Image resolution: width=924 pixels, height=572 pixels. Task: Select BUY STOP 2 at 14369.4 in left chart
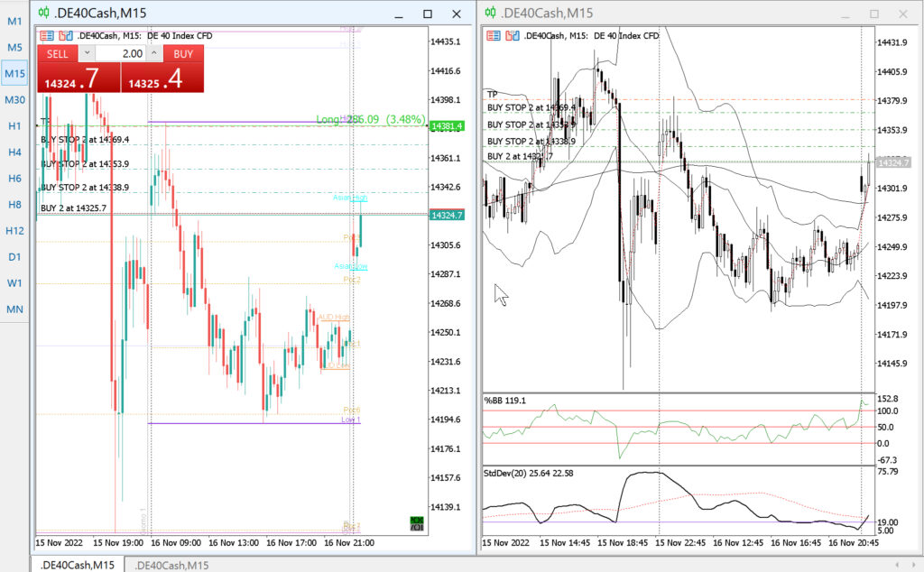[85, 140]
